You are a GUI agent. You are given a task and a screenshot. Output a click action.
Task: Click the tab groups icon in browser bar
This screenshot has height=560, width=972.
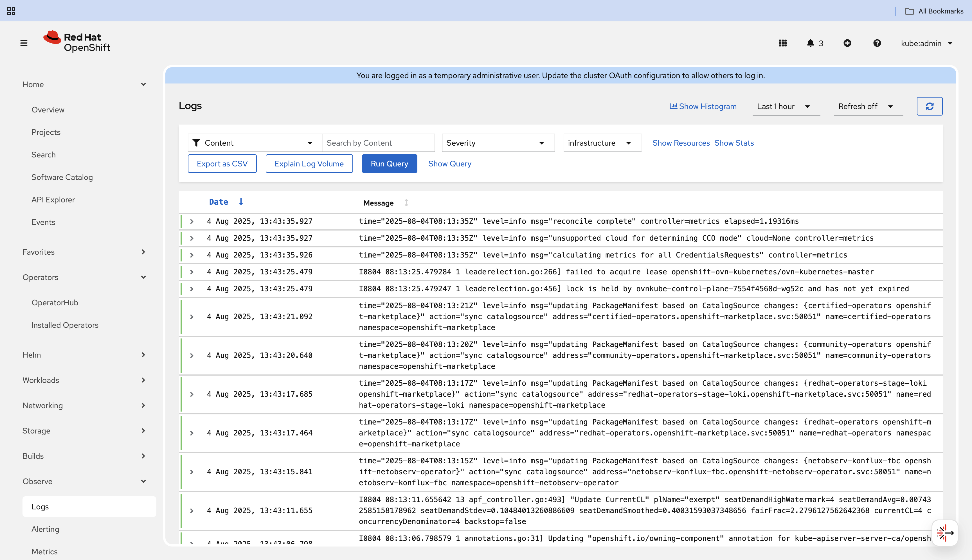pos(11,11)
